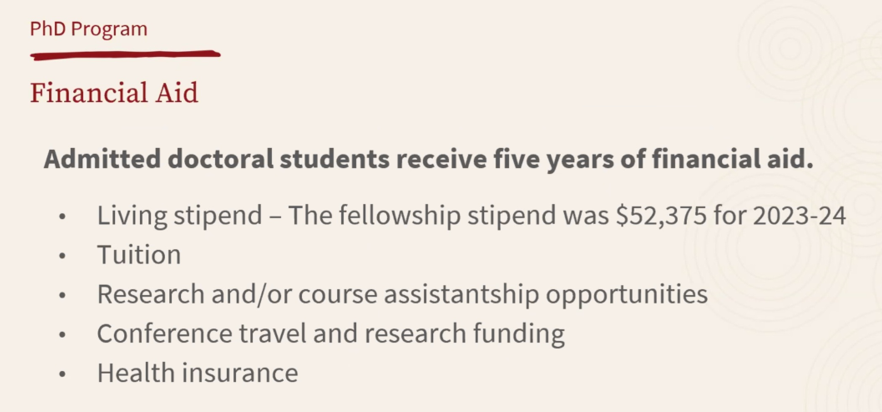
Task: Select the "Tuition" bullet item
Action: click(139, 255)
